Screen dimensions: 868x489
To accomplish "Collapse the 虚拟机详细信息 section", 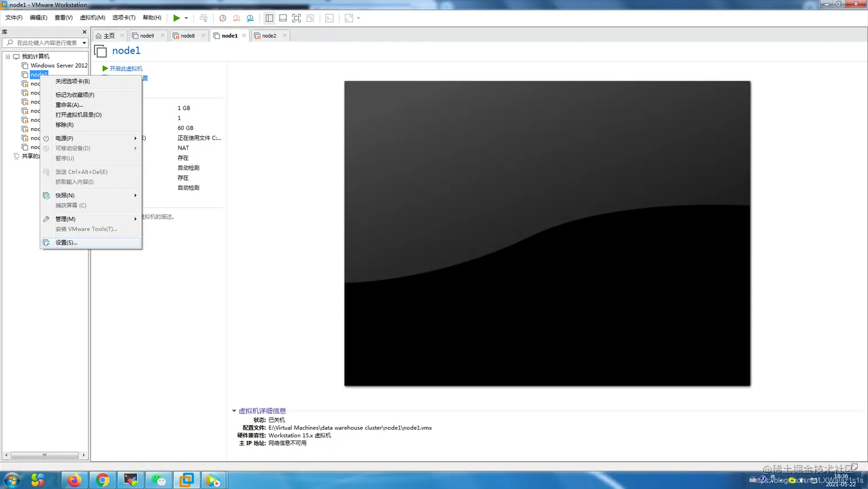I will (x=234, y=411).
